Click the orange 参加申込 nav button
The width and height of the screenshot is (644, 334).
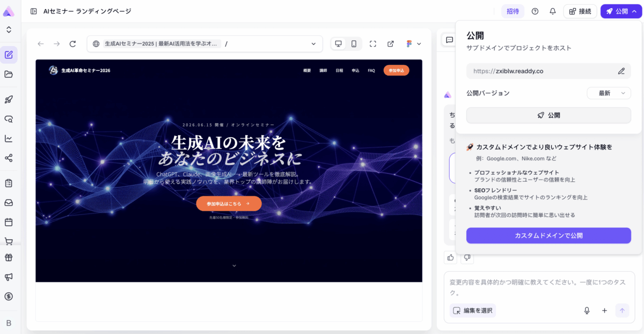pyautogui.click(x=397, y=70)
